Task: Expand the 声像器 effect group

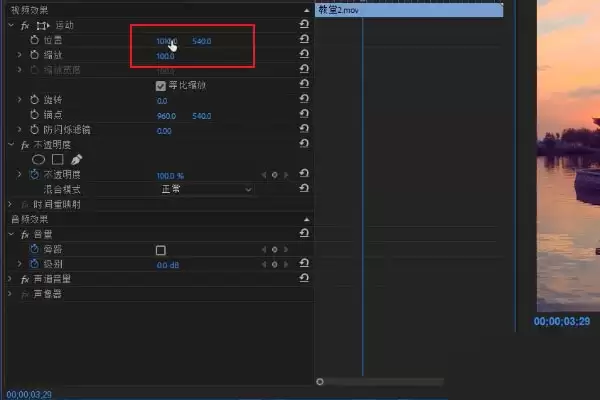Action: click(10, 294)
